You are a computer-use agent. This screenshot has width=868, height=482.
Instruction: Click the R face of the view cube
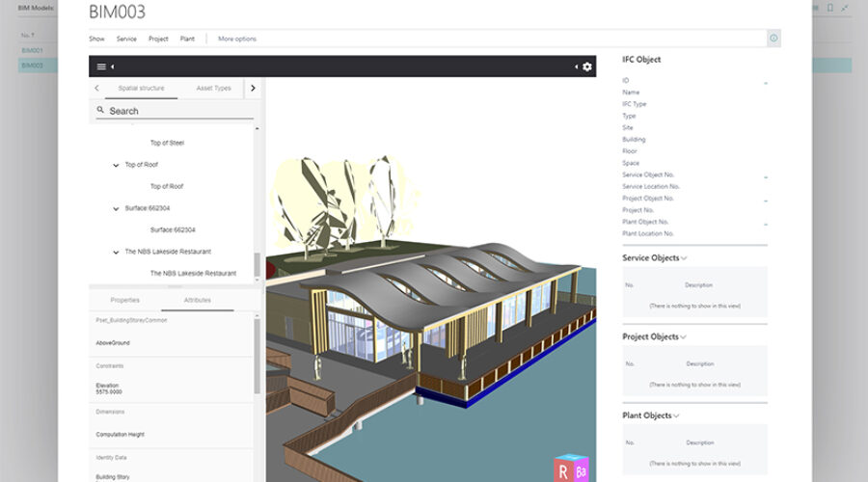[x=563, y=471]
